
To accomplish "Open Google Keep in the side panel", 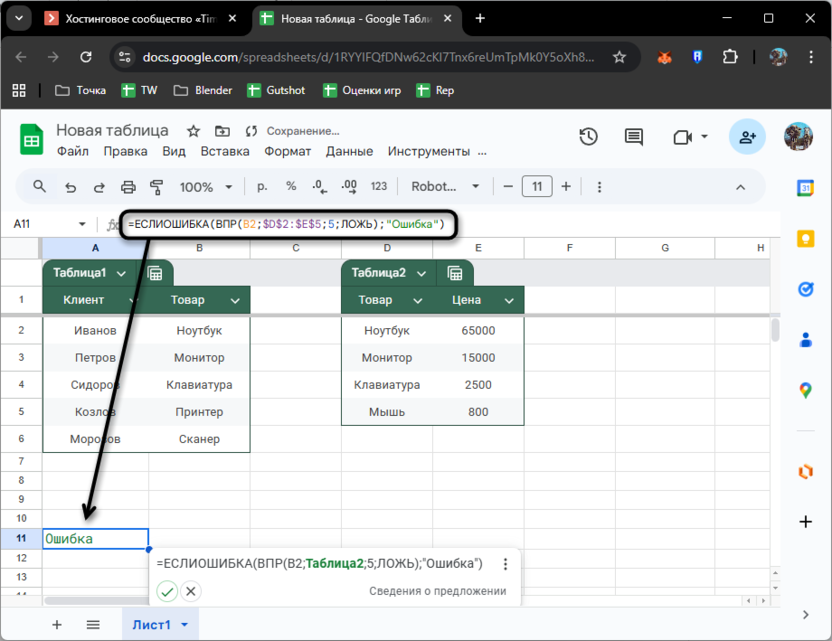I will (x=806, y=238).
